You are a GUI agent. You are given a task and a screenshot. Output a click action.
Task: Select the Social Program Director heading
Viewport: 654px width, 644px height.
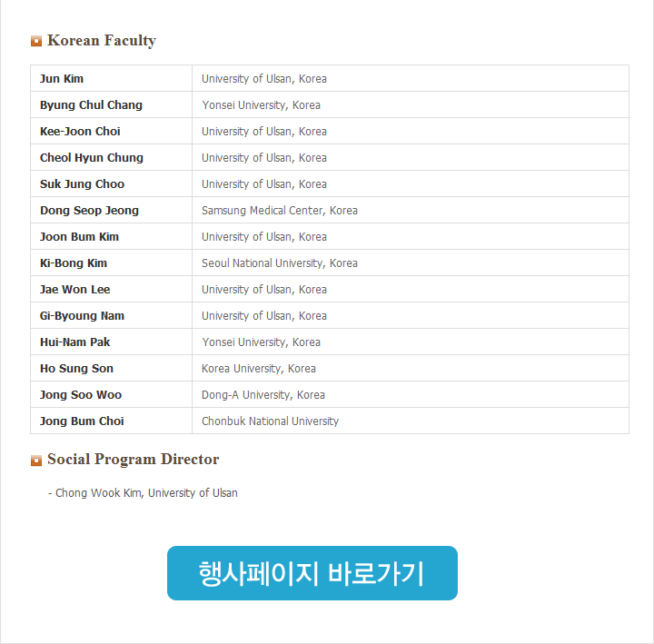(133, 460)
